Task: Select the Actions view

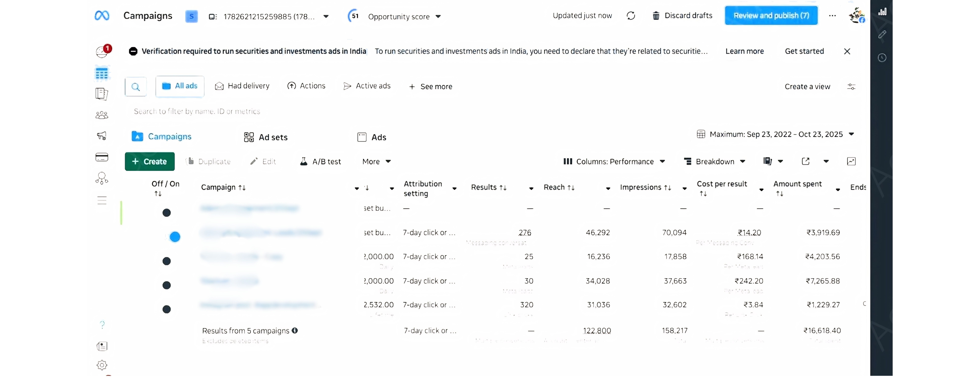Action: pos(306,86)
